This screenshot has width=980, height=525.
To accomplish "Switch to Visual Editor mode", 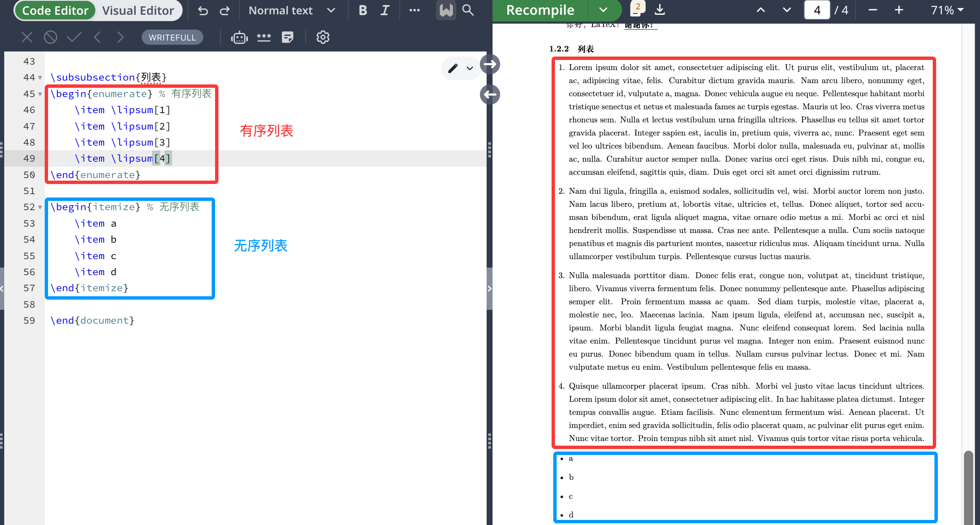I will coord(138,11).
